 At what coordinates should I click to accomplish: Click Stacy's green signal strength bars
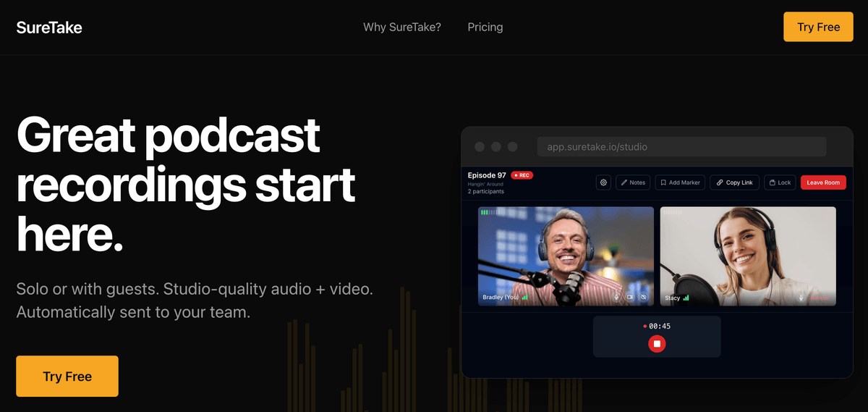(686, 297)
